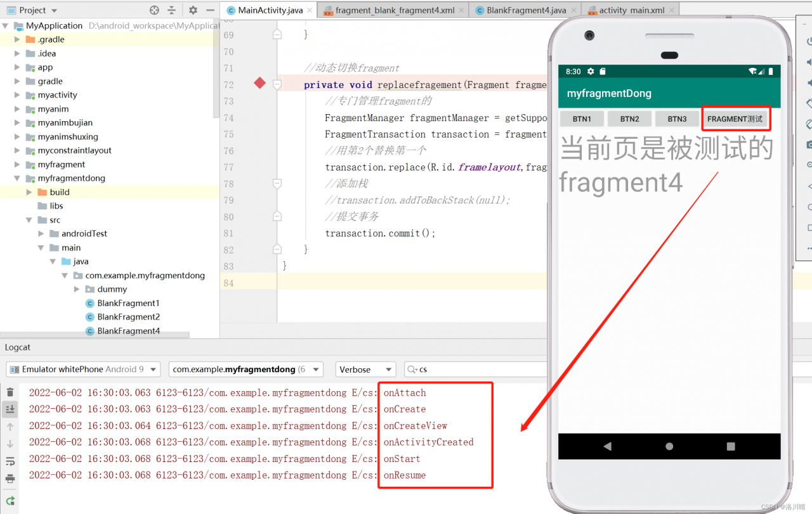Open the Verbose log level dropdown
Screen dimensions: 812x514
point(365,369)
